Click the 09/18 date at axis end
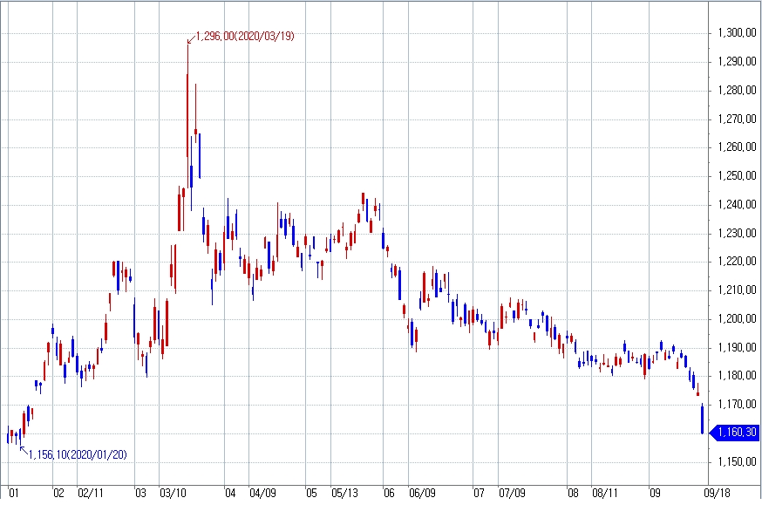The width and height of the screenshot is (762, 532). click(x=717, y=493)
